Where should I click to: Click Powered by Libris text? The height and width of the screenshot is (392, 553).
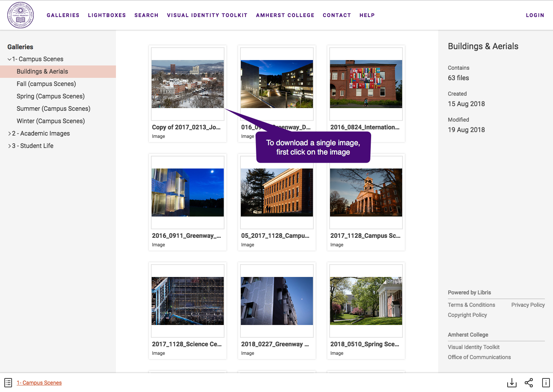click(x=470, y=292)
